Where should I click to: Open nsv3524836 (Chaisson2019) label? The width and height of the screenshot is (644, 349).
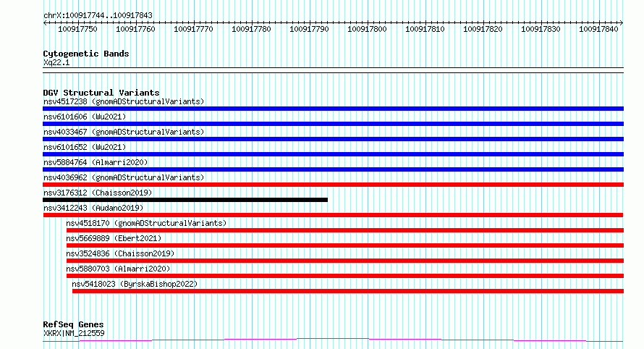[120, 253]
